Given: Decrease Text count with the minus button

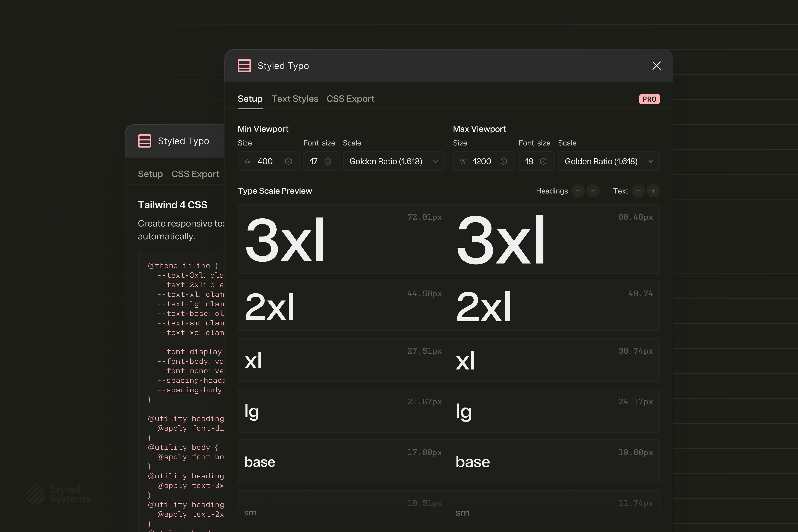Looking at the screenshot, I should pyautogui.click(x=638, y=191).
